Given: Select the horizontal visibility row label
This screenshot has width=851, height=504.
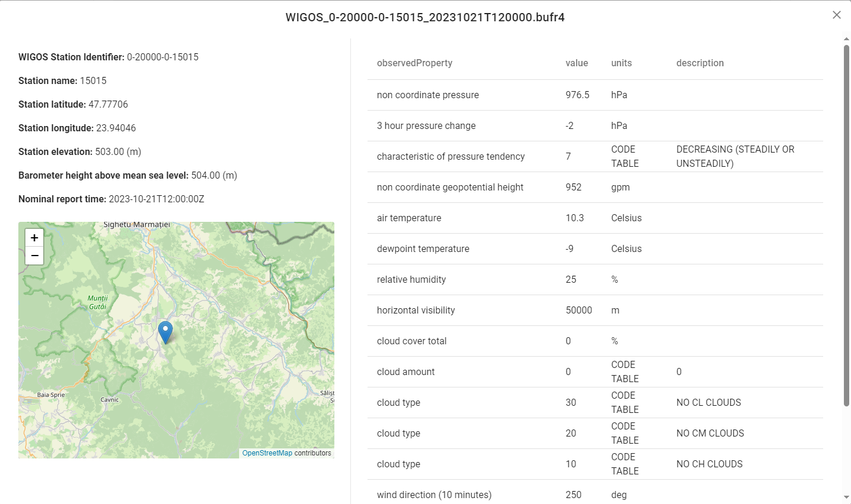Looking at the screenshot, I should 416,311.
